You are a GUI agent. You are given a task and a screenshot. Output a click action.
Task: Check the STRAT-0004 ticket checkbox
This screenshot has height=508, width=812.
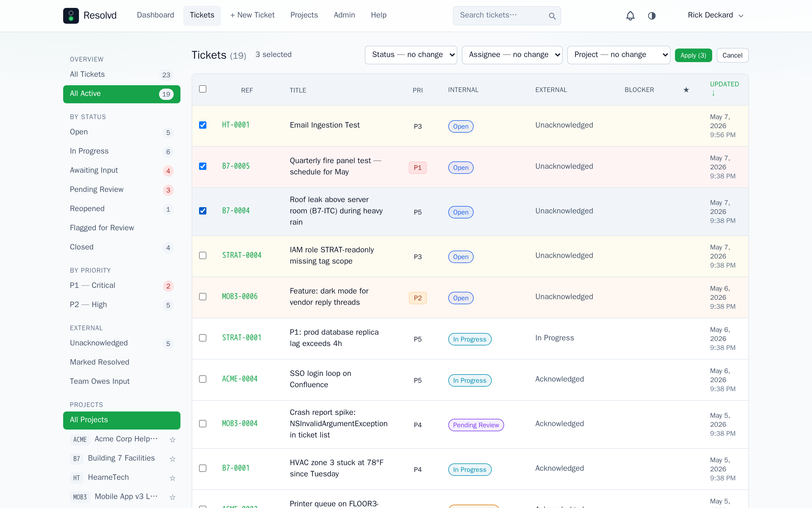click(203, 255)
